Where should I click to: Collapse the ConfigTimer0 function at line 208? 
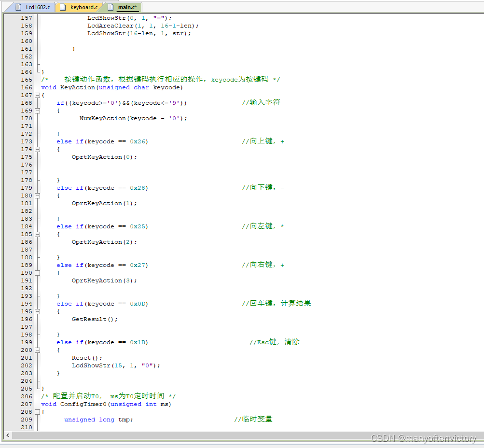(x=37, y=412)
